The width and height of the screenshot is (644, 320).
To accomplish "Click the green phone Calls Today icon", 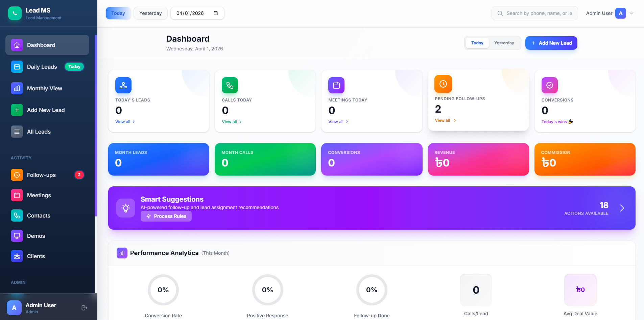I will [x=230, y=85].
